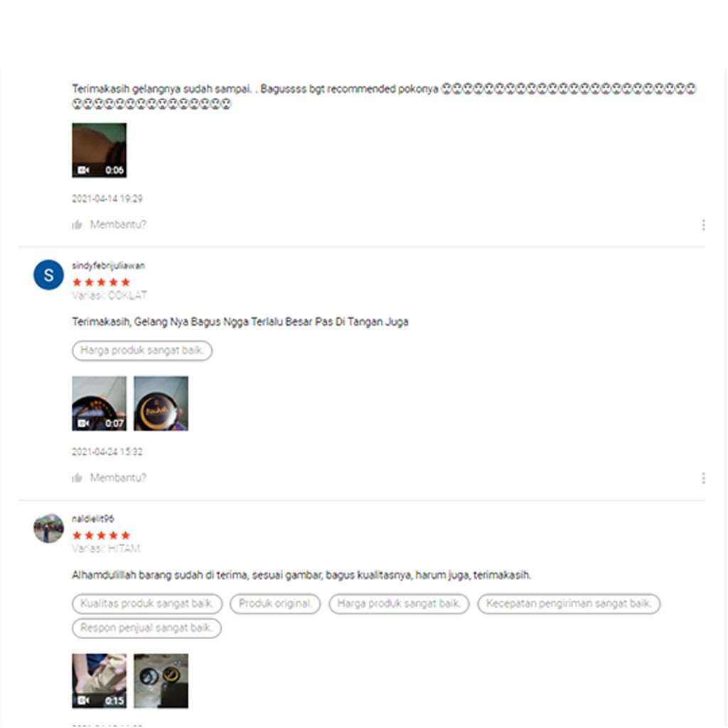Screen dimensions: 728x728
Task: Click the 'Respon penjual sangat baik' tag
Action: point(146,628)
